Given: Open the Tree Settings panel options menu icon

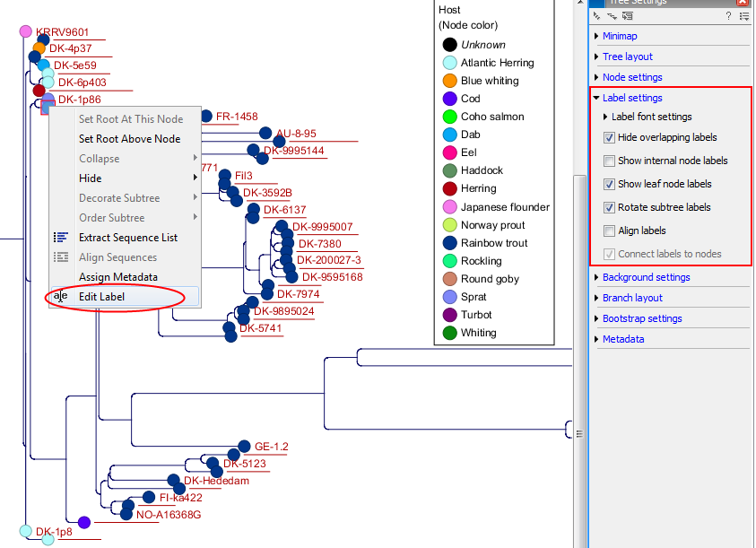Looking at the screenshot, I should [x=743, y=16].
